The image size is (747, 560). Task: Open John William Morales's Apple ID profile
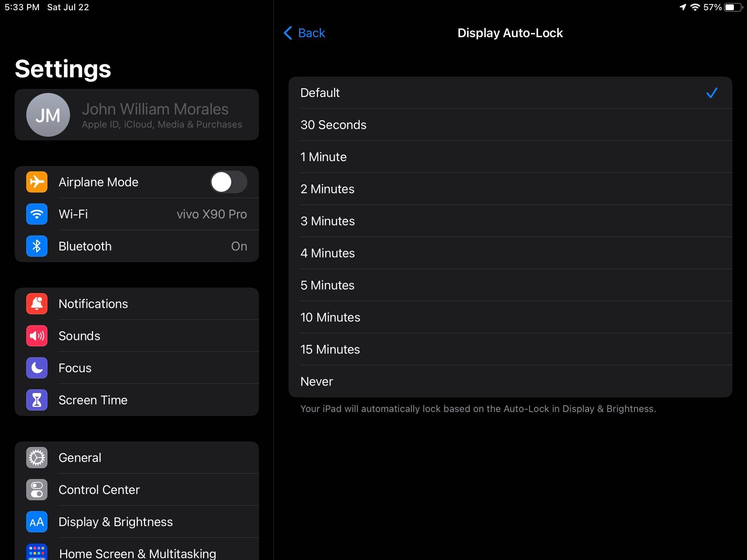(x=137, y=114)
